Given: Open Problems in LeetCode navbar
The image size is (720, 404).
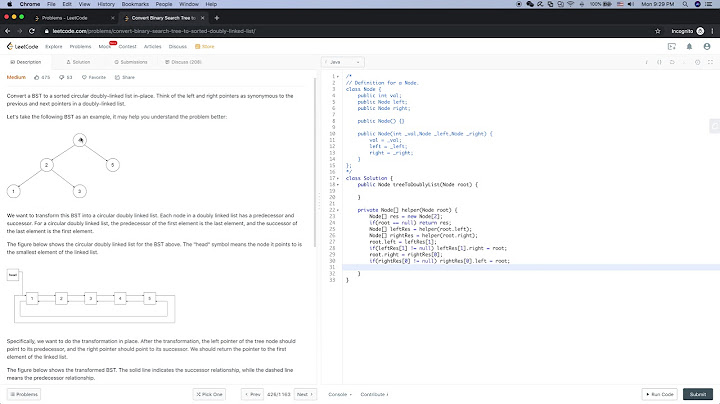Looking at the screenshot, I should pyautogui.click(x=80, y=46).
